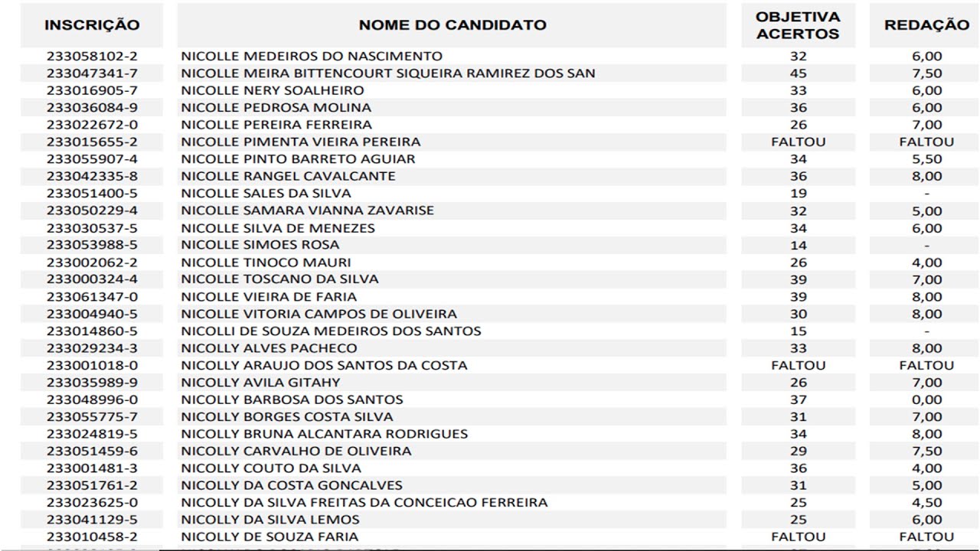Click redação score 0,00 of NICOLLY BARBOSA DOS SANTOS
This screenshot has height=551, width=980.
[927, 399]
